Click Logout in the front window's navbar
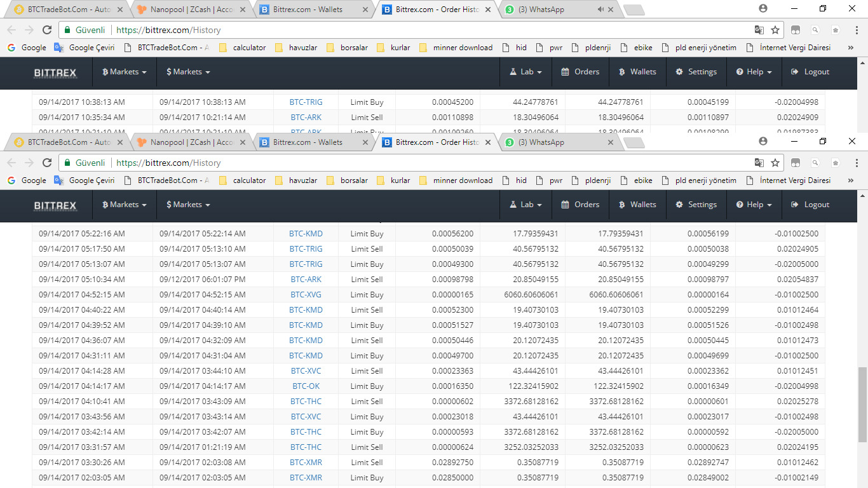The height and width of the screenshot is (488, 868). (810, 205)
